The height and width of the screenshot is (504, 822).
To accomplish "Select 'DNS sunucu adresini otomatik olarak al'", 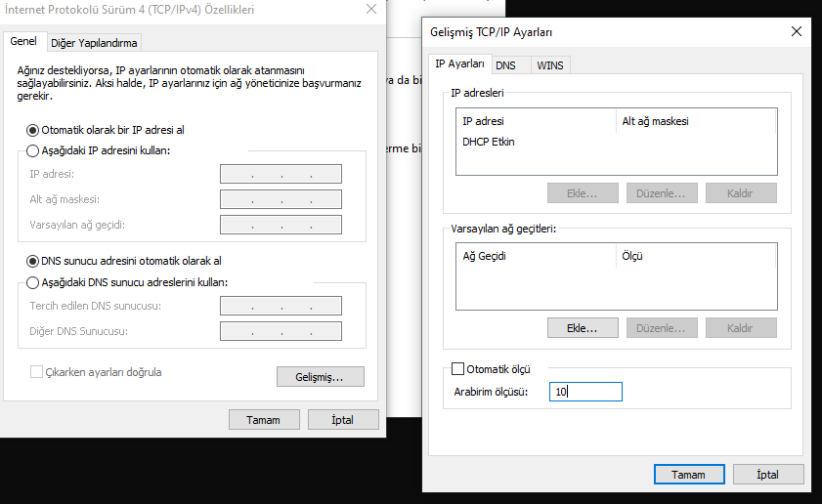I will (x=32, y=261).
